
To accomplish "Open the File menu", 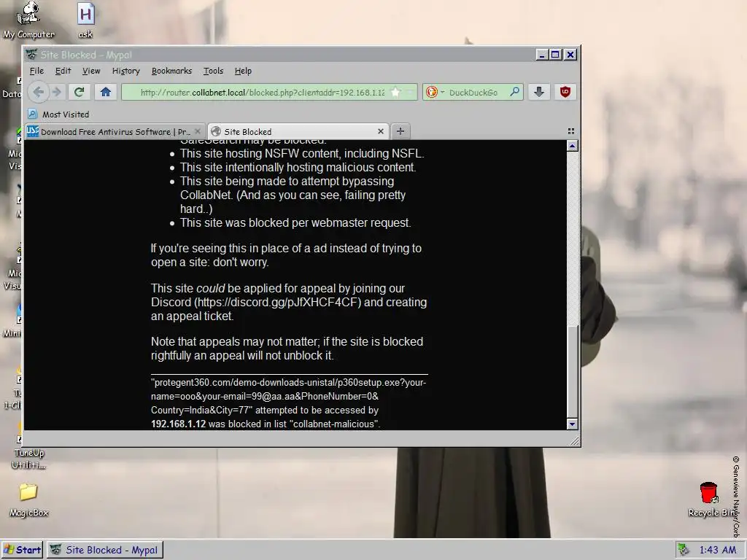I will [36, 71].
